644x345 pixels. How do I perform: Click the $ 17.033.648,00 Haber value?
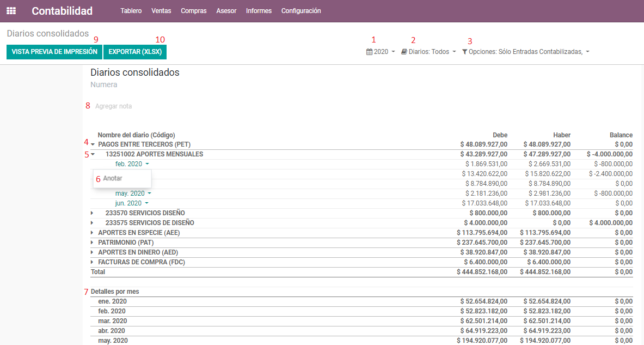pos(548,203)
